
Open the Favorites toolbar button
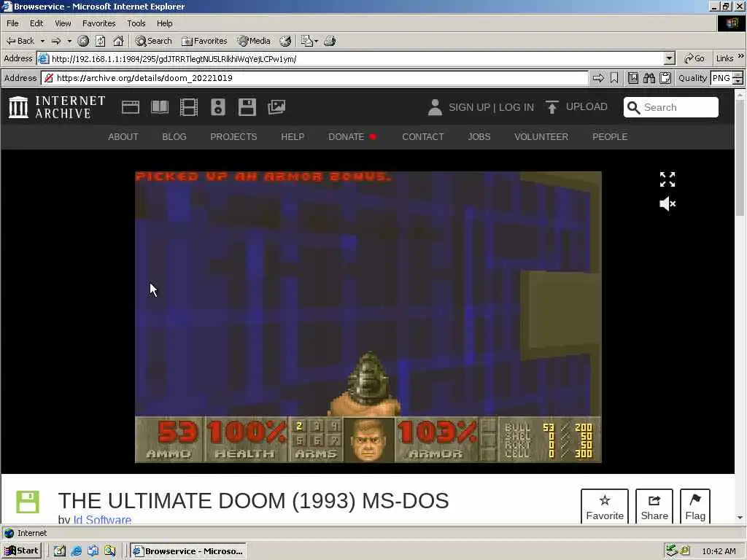[x=204, y=41]
